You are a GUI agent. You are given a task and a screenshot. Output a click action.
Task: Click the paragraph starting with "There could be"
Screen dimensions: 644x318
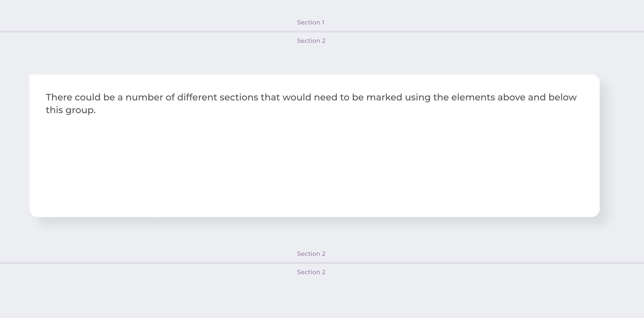click(311, 104)
